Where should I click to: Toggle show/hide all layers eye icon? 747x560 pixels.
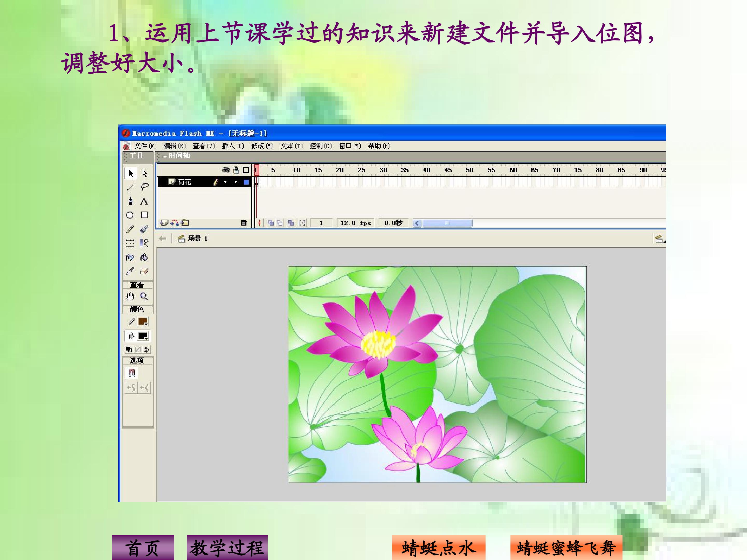coord(226,170)
